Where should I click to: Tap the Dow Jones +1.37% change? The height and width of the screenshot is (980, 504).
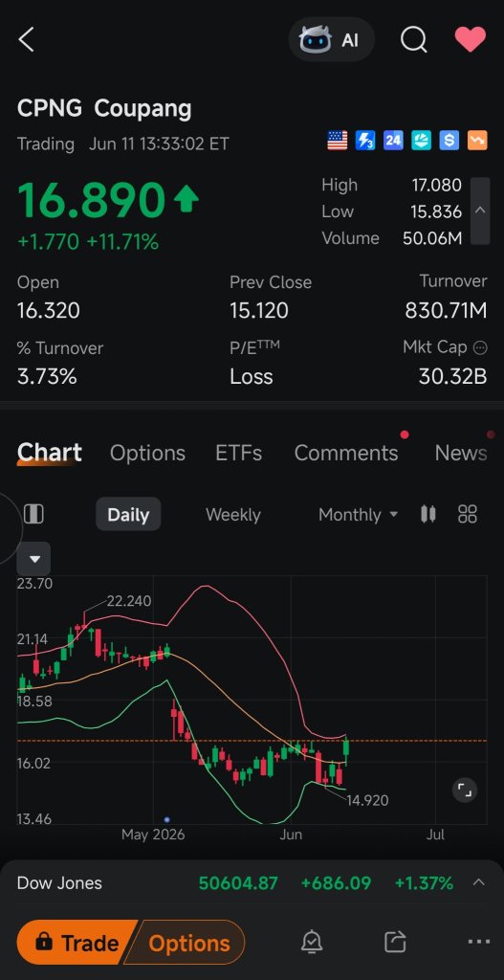[424, 883]
